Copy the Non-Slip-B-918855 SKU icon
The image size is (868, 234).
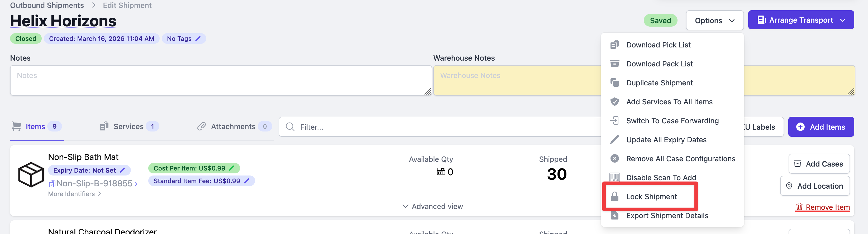click(52, 183)
